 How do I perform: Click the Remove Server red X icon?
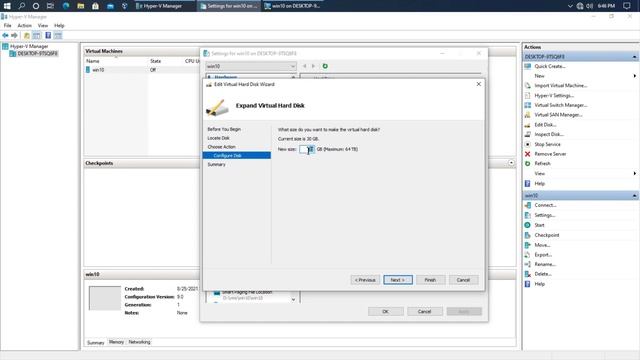[x=528, y=154]
